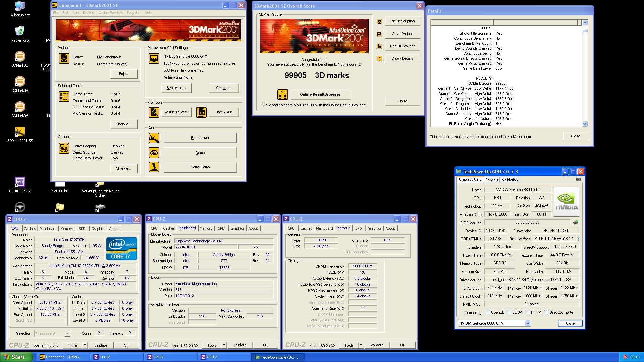644x362 pixels.
Task: Click the BIOS save chip icon in GPU-Z
Action: pyautogui.click(x=576, y=222)
